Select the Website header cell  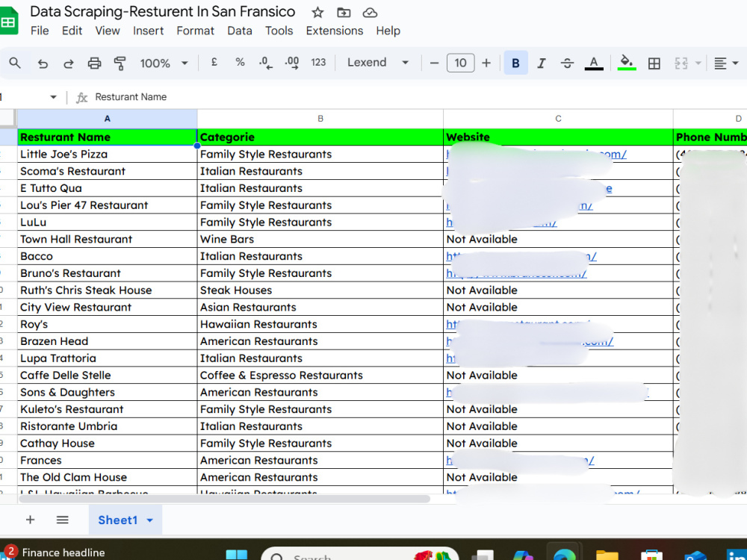558,137
